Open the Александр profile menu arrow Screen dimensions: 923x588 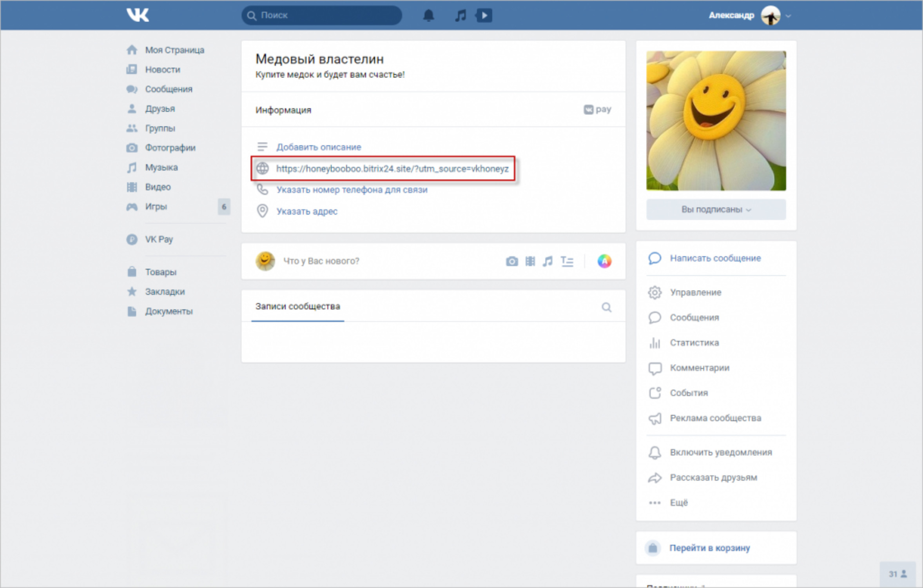789,16
